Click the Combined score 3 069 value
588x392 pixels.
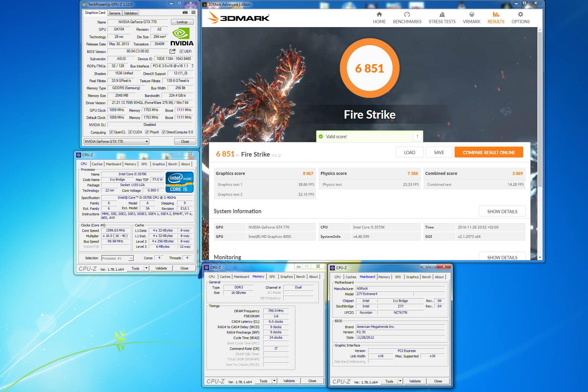click(x=517, y=173)
